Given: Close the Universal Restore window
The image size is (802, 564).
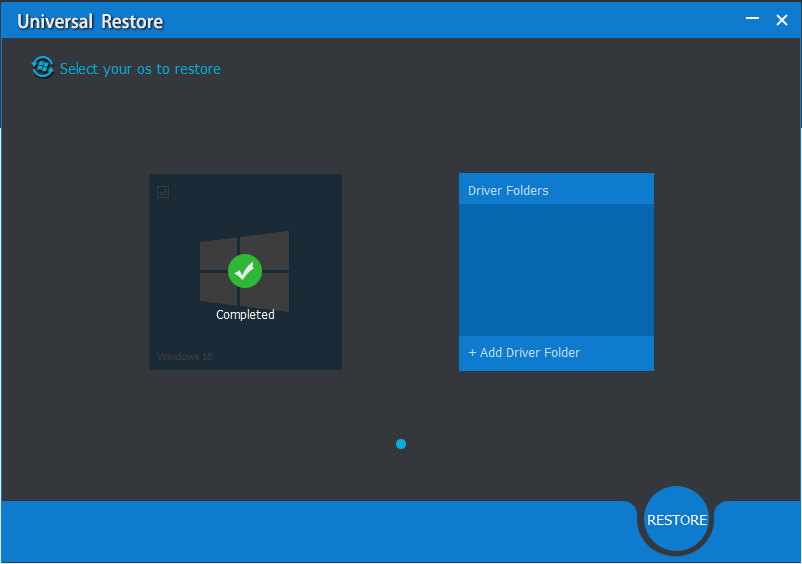Looking at the screenshot, I should point(782,19).
